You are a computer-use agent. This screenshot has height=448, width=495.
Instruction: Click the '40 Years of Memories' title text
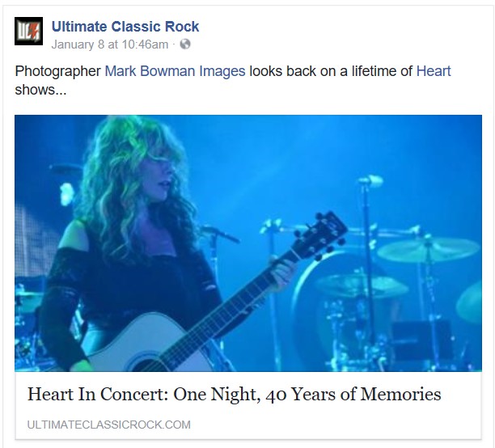[353, 395]
